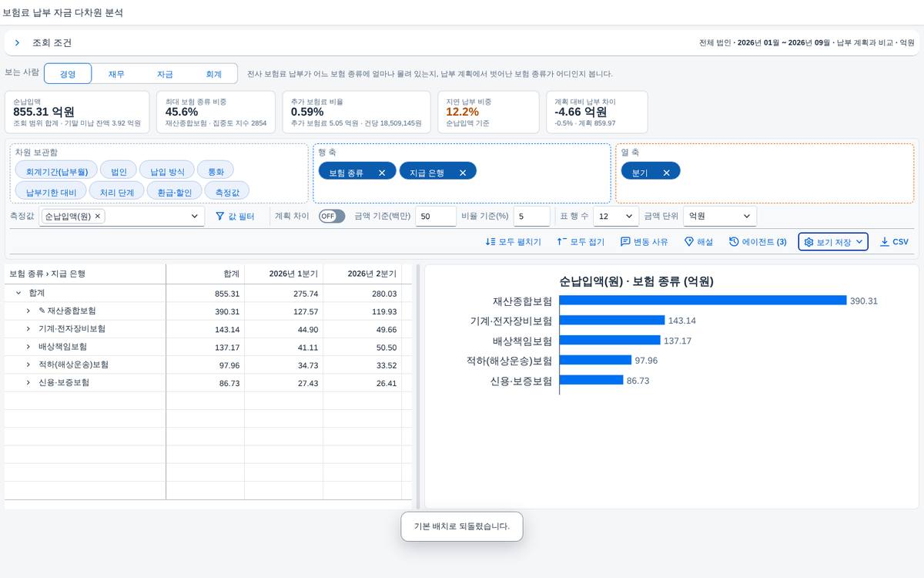The image size is (924, 578).
Task: Select the 통화 dimension chip
Action: (215, 170)
